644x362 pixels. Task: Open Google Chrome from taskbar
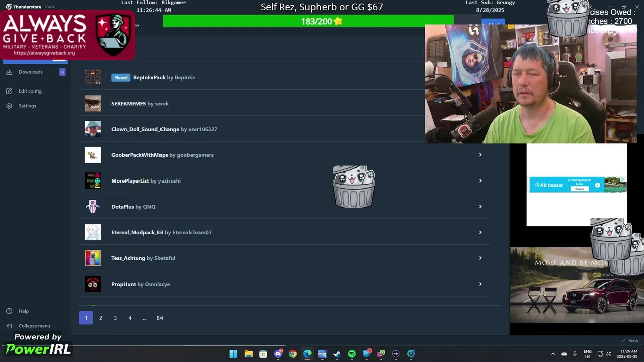(293, 354)
